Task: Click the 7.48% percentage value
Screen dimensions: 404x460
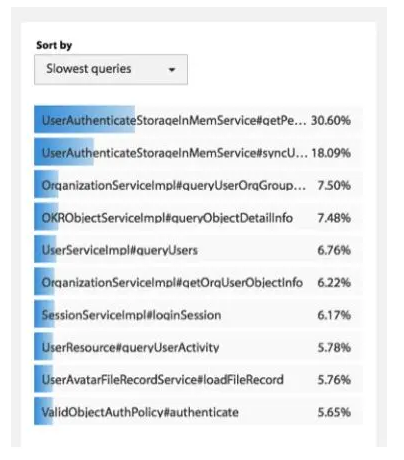Action: (x=334, y=217)
